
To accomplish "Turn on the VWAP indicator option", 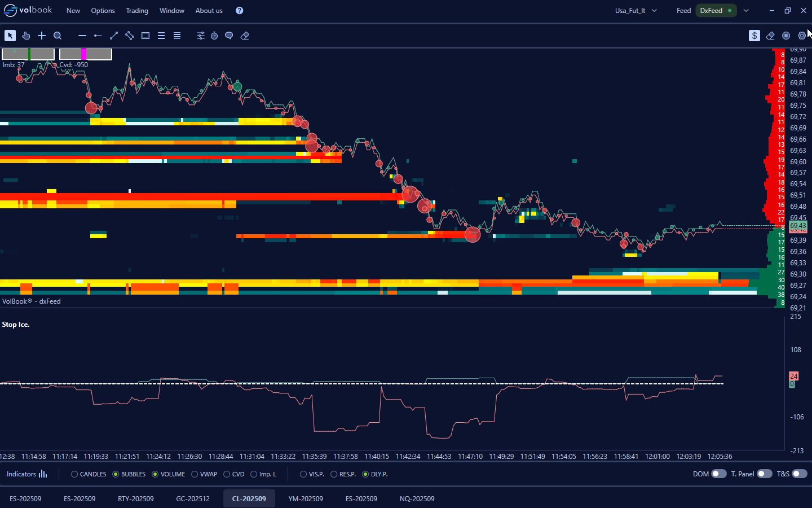I will pos(195,474).
